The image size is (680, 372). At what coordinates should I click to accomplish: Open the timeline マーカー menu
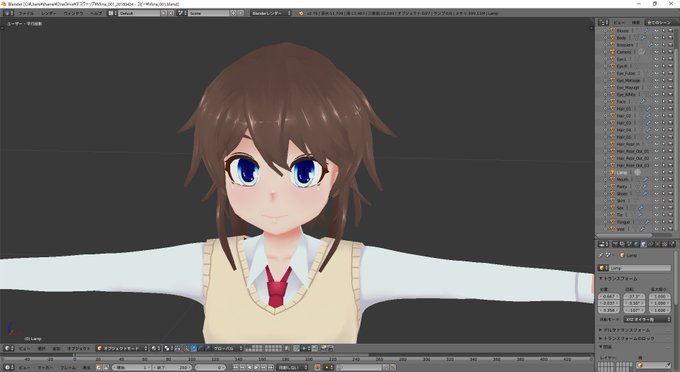coord(45,368)
